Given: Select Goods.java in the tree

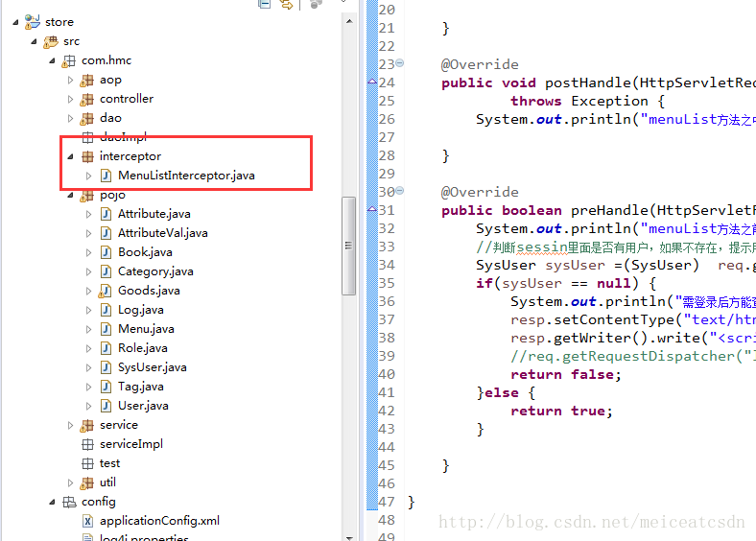Looking at the screenshot, I should [149, 291].
